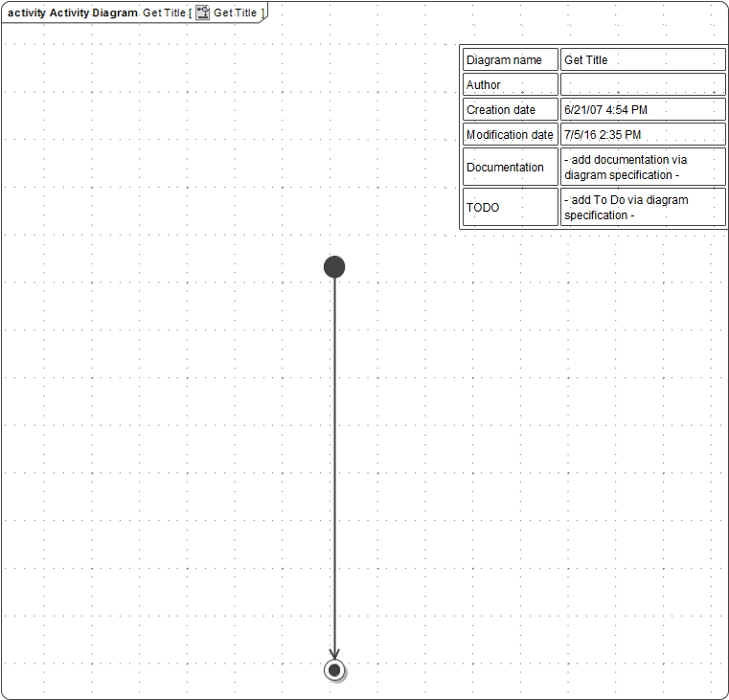Click the 'add To Do via diagram specification' text
729x700 pixels.
[x=626, y=207]
